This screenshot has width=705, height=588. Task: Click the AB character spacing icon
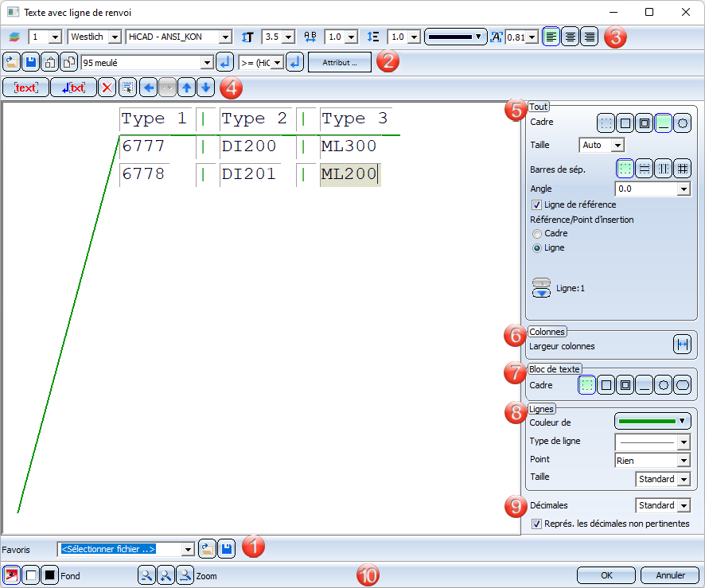coord(310,37)
